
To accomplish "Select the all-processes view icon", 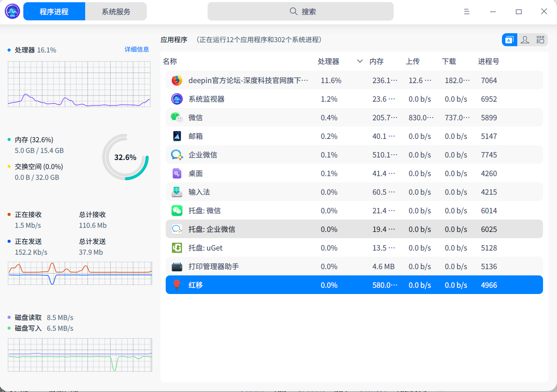I will tap(540, 40).
